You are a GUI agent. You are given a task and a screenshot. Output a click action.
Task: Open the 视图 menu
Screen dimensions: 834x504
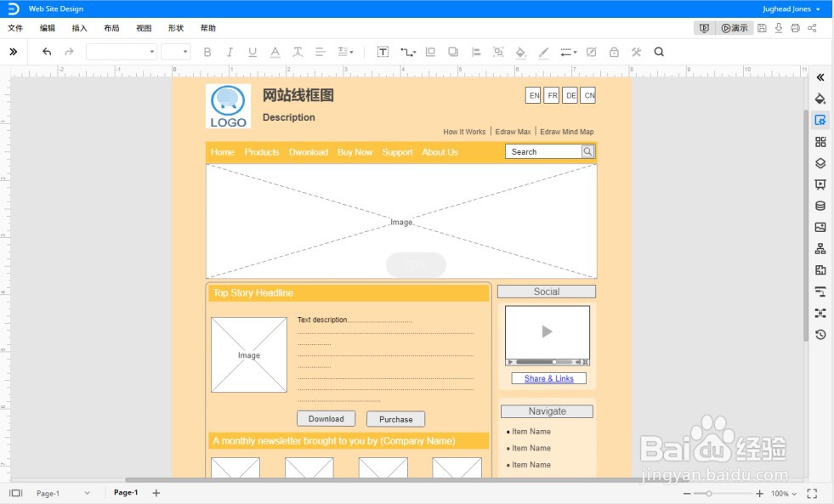pyautogui.click(x=144, y=28)
